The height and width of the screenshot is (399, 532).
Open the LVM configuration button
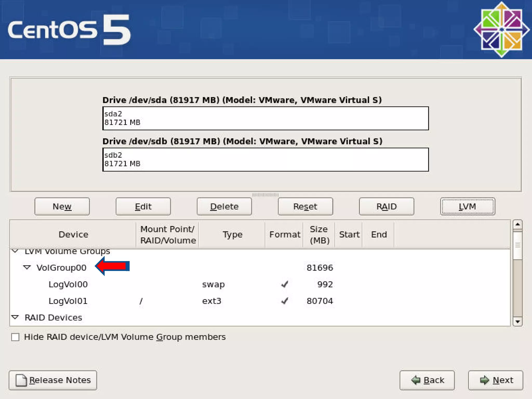[467, 207]
